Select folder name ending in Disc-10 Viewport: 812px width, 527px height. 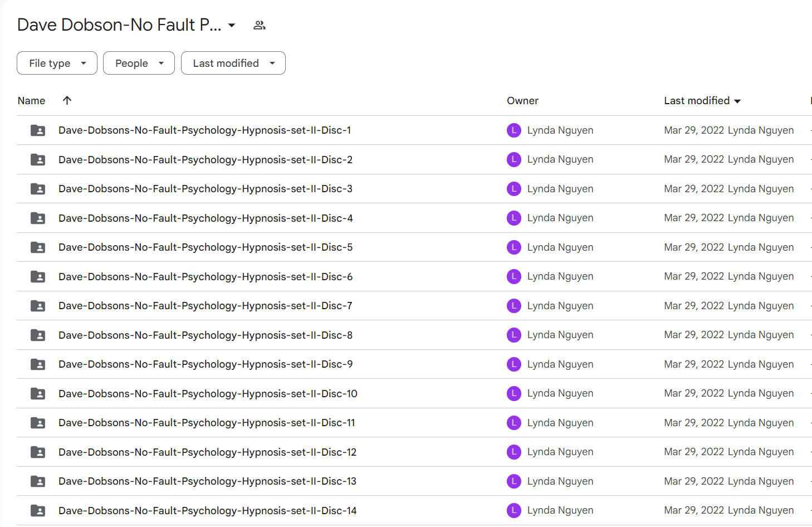[208, 393]
